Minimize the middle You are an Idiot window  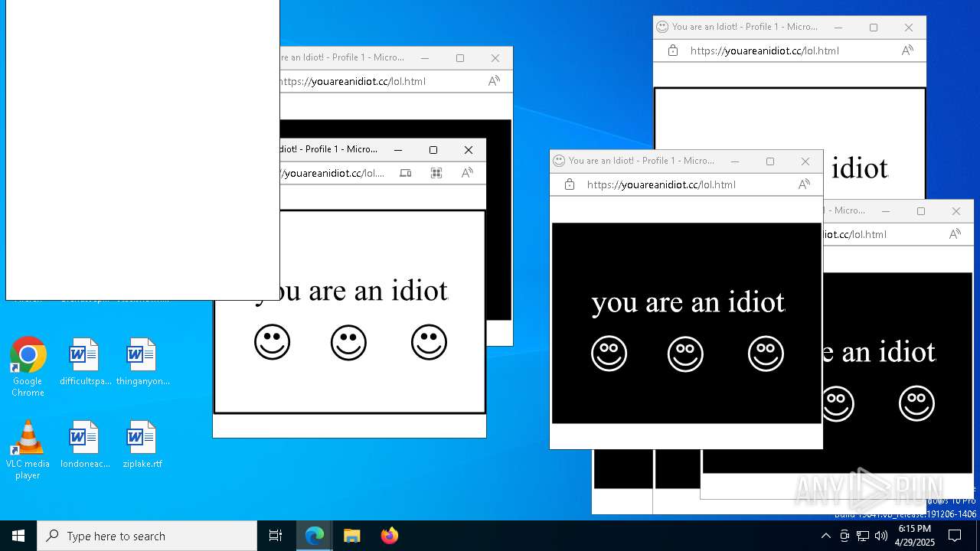[x=735, y=161]
